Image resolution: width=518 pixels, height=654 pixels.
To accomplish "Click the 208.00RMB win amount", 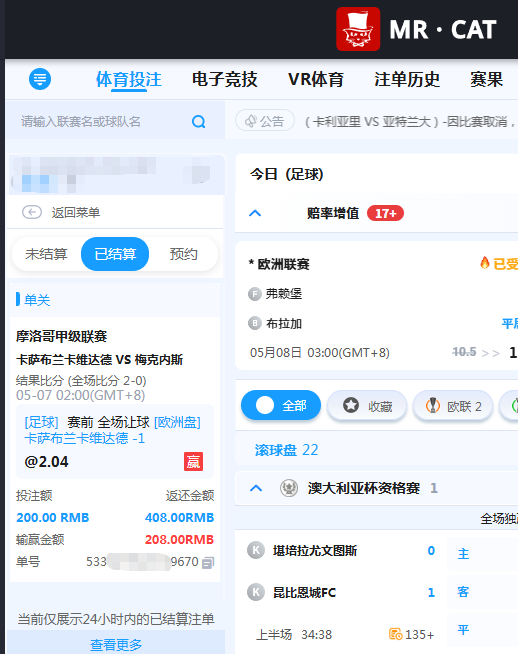I will [179, 539].
